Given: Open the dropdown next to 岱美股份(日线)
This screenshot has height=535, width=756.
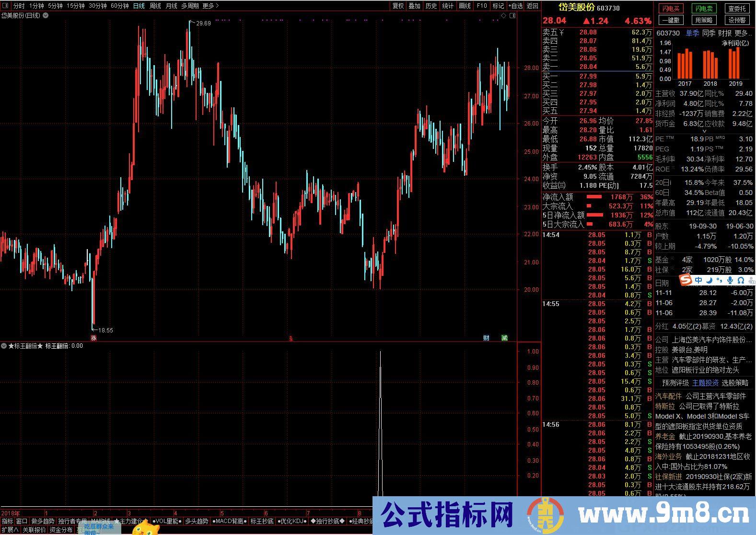Looking at the screenshot, I should tap(46, 15).
